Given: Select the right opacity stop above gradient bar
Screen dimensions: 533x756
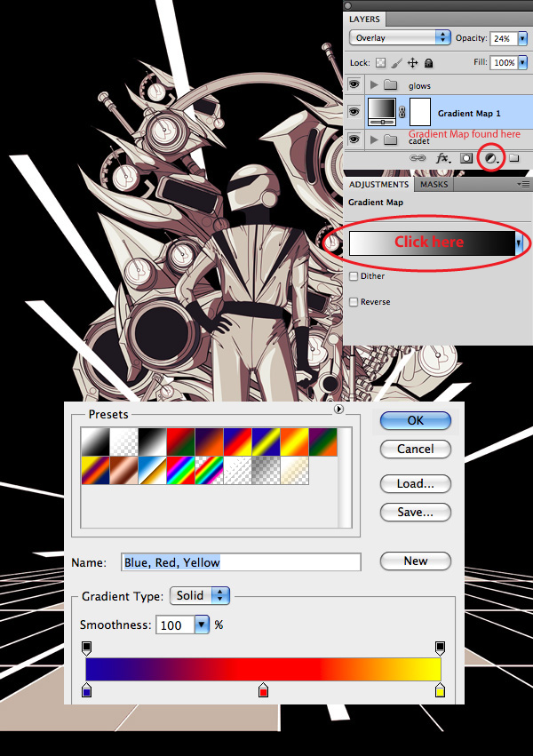Looking at the screenshot, I should click(440, 649).
